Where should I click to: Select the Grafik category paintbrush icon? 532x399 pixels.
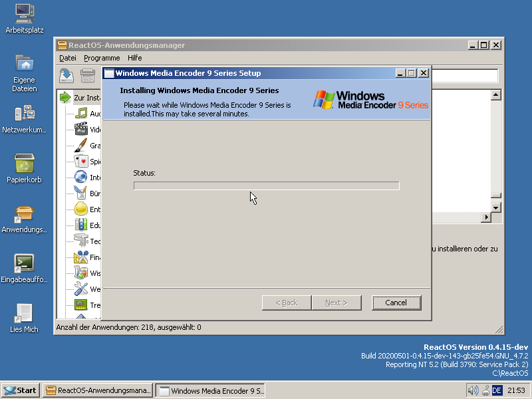[x=81, y=145]
